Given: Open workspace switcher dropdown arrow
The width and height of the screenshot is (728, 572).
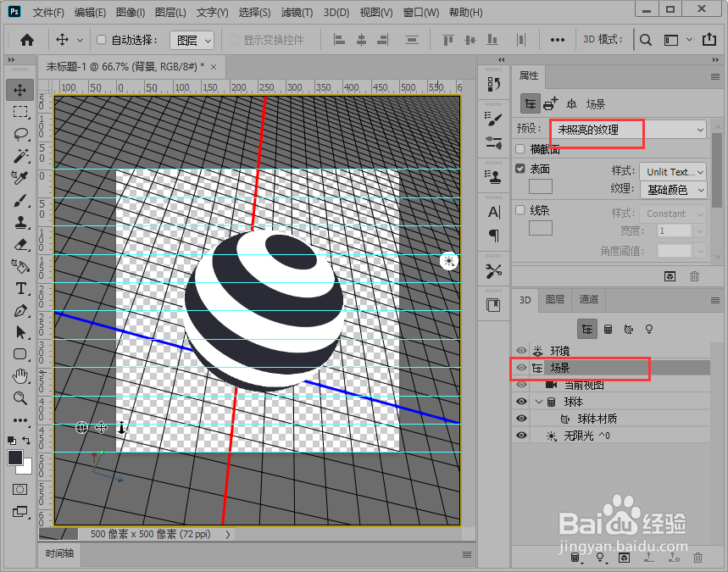Looking at the screenshot, I should pyautogui.click(x=690, y=40).
